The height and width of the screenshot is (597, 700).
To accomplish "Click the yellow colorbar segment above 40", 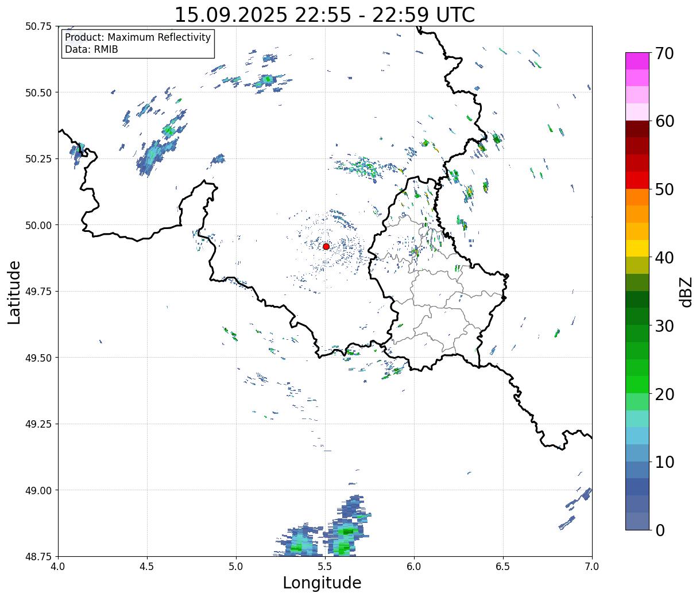I will click(x=637, y=248).
